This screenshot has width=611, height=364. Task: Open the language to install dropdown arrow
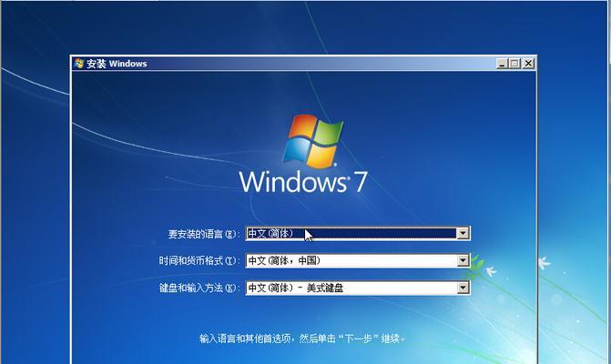pyautogui.click(x=463, y=233)
